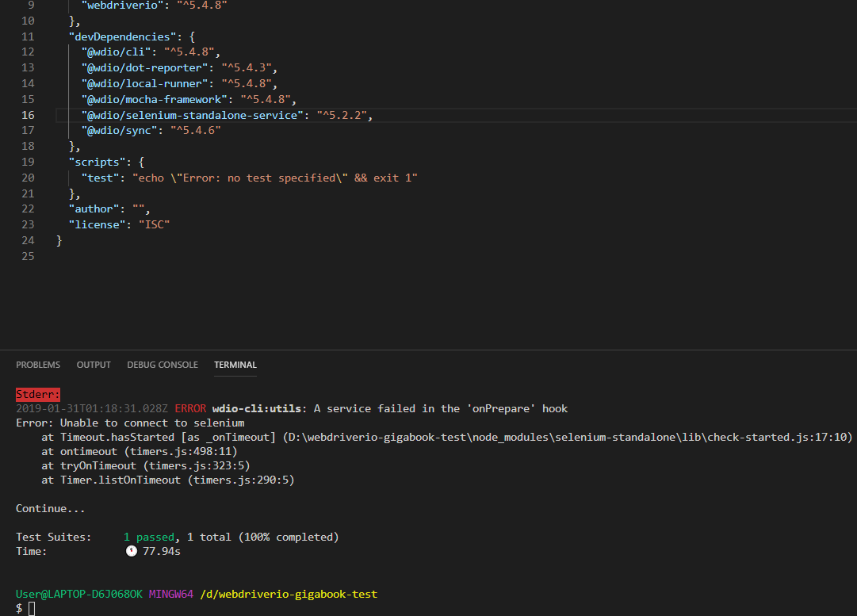This screenshot has height=616, width=857.
Task: Click the ontimeout timers.js:498:11 line
Action: point(140,451)
